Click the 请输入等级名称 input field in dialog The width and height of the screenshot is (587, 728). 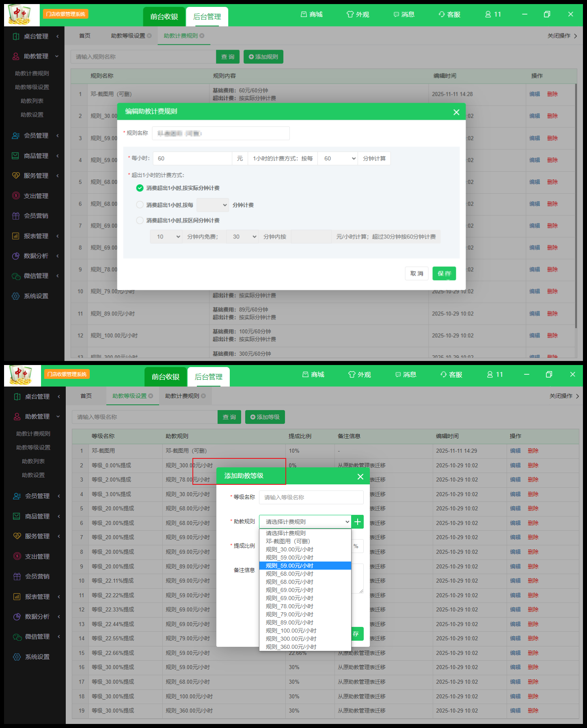click(311, 497)
